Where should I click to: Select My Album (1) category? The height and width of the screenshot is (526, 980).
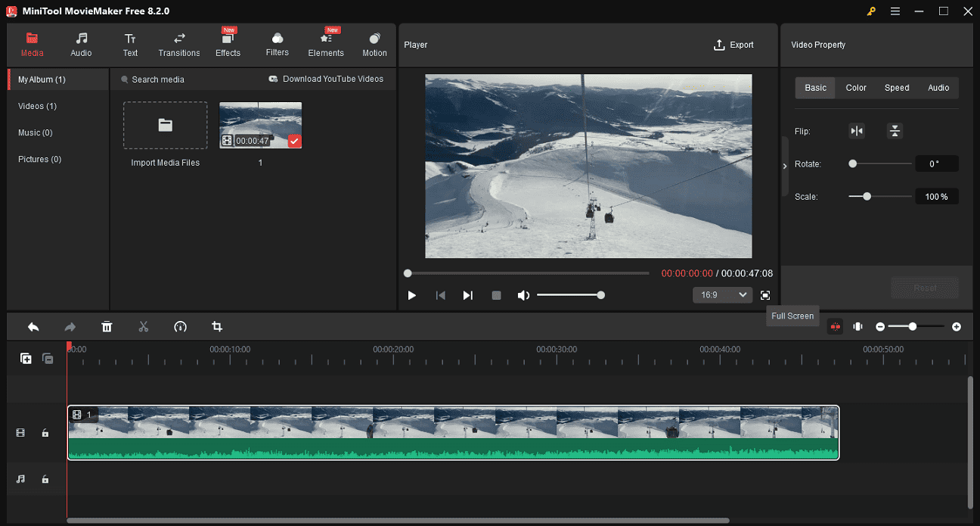pos(58,79)
